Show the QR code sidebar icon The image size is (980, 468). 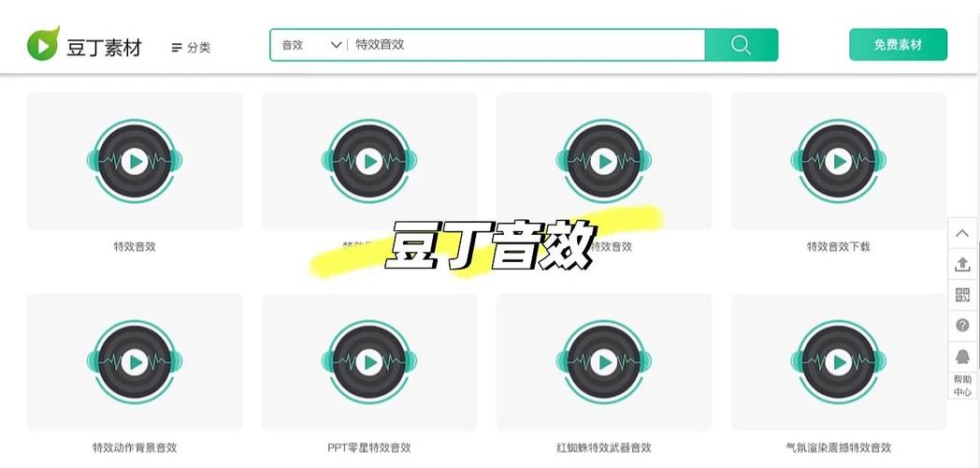tap(962, 295)
